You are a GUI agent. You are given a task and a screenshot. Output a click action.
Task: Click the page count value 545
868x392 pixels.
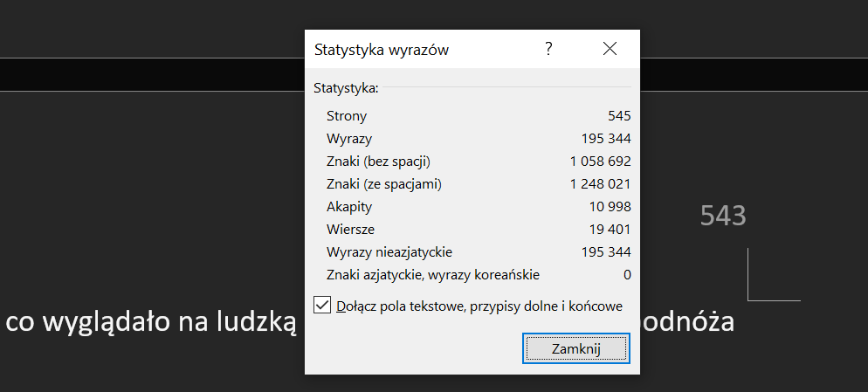click(619, 115)
